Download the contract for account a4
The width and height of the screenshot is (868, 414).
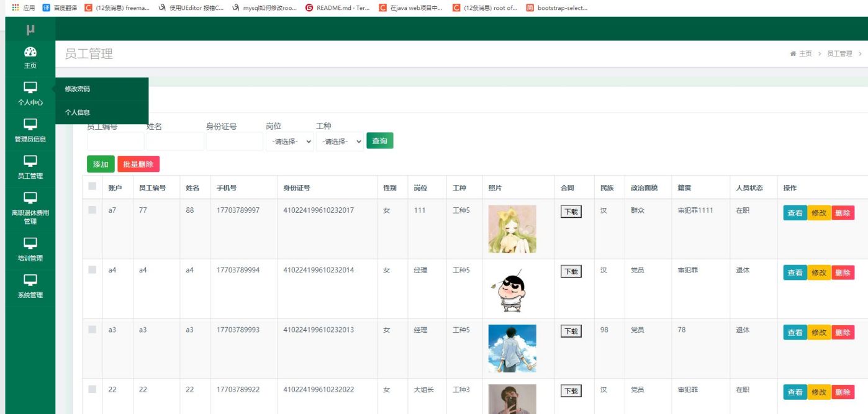click(x=571, y=271)
